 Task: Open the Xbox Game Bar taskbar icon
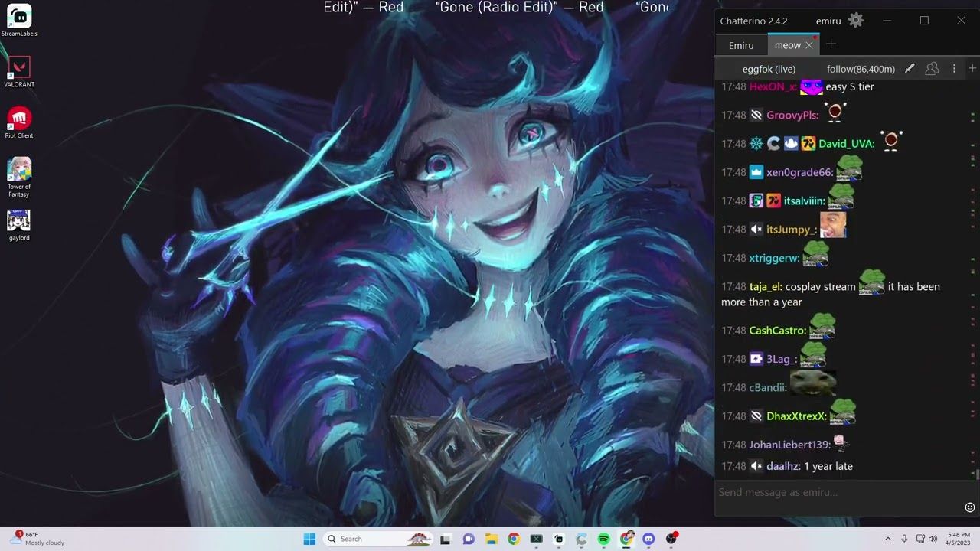536,539
